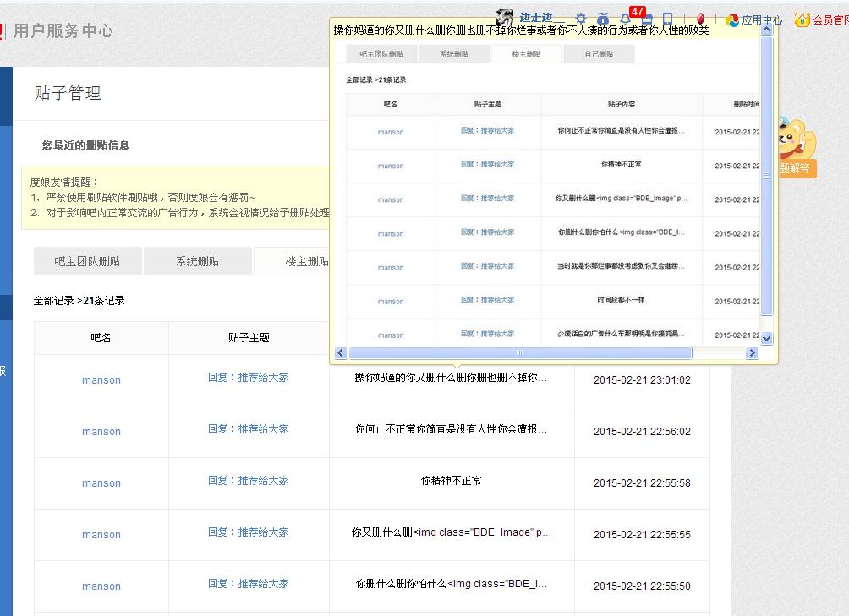Open manson link in the 22:55:58 row
The width and height of the screenshot is (849, 616).
click(101, 483)
